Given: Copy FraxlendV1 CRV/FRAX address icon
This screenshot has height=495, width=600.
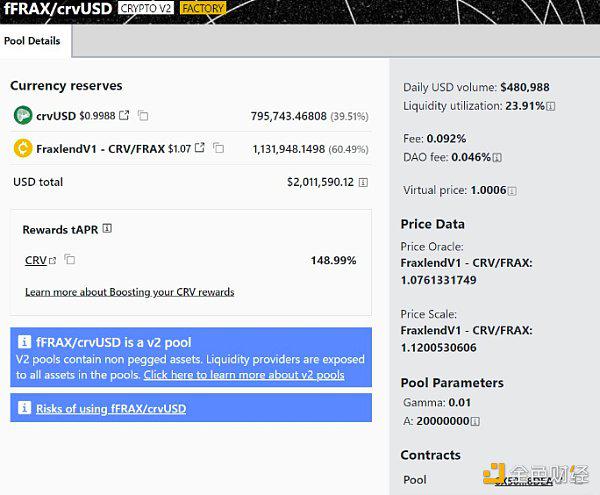Looking at the screenshot, I should 218,148.
